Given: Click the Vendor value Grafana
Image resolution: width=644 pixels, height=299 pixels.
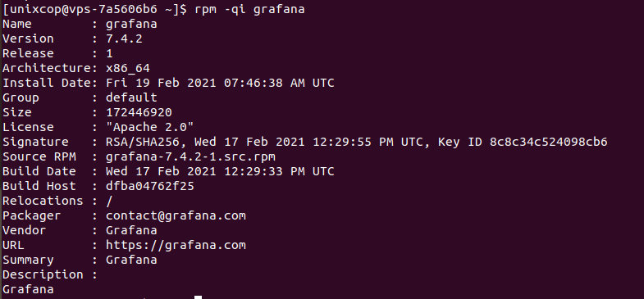Looking at the screenshot, I should click(x=131, y=230).
